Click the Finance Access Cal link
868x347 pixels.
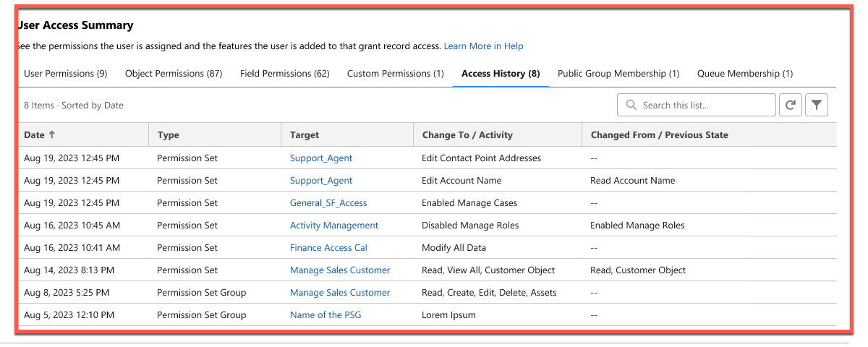[x=328, y=248]
